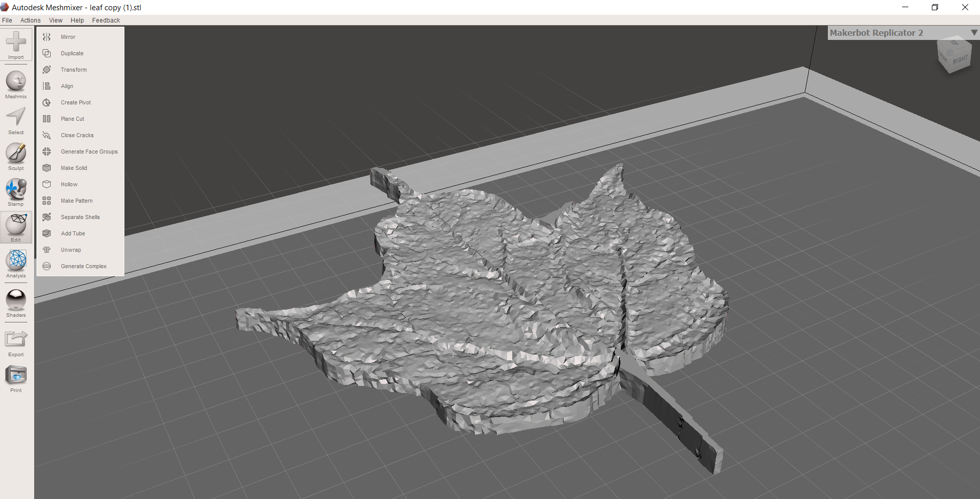Open the Print panel

[x=15, y=377]
